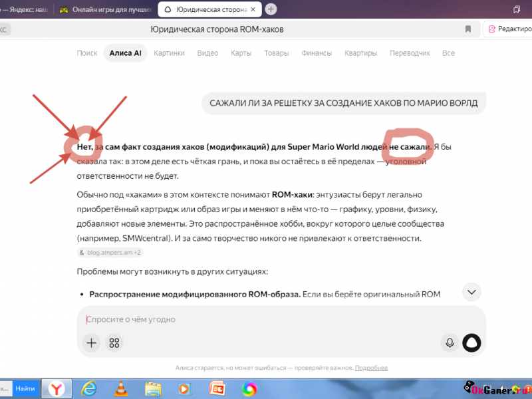The image size is (532, 399).
Task: Open the Картинки section
Action: coord(169,53)
